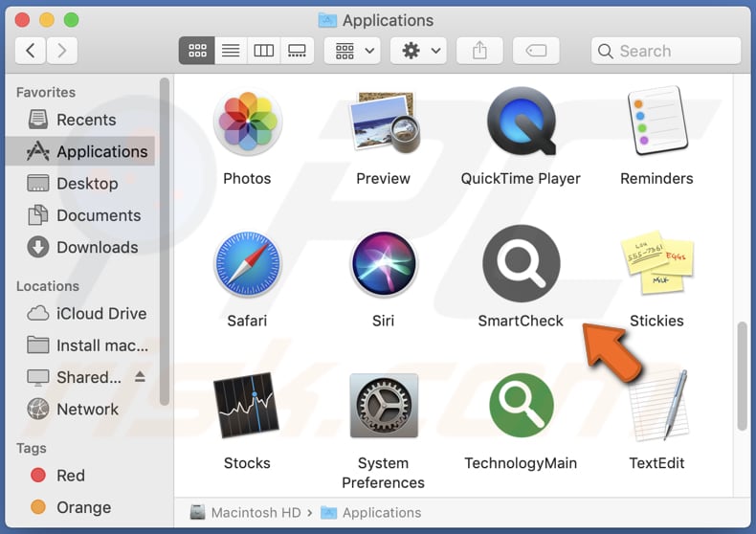Go forward with the right chevron
The width and height of the screenshot is (756, 534).
pyautogui.click(x=61, y=51)
